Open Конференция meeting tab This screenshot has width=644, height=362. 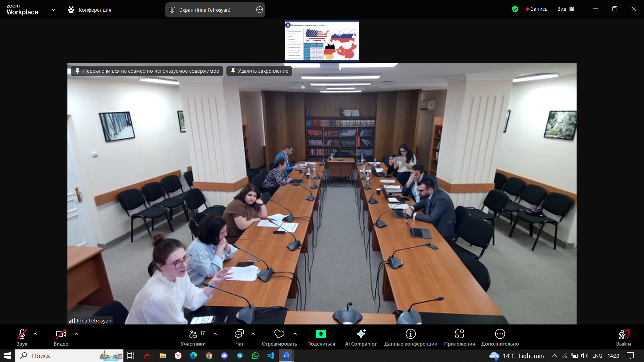tap(90, 10)
